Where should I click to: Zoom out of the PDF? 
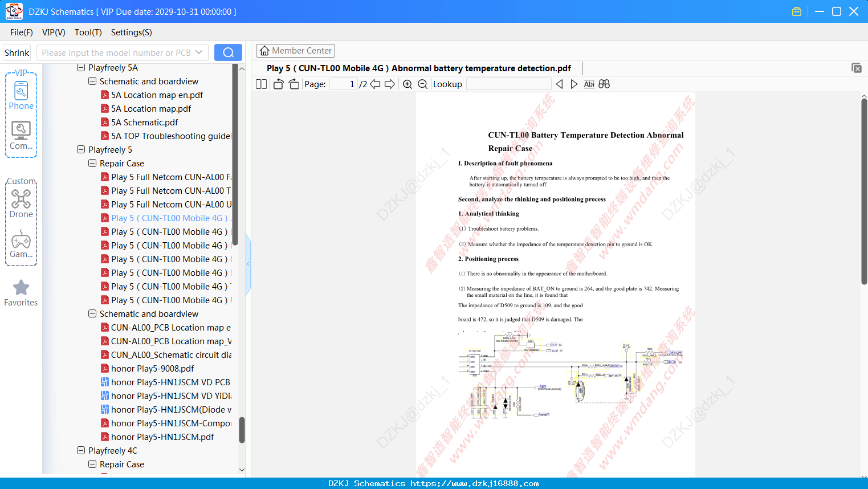(x=422, y=84)
